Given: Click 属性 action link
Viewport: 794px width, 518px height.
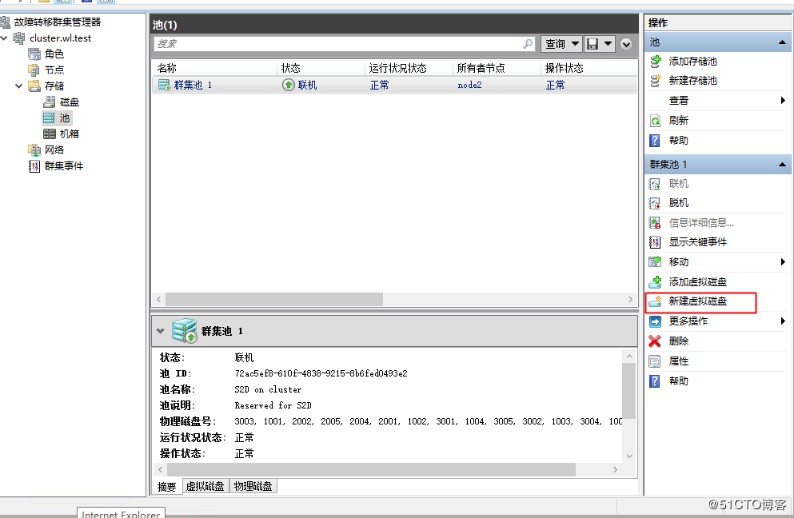Looking at the screenshot, I should (x=679, y=361).
